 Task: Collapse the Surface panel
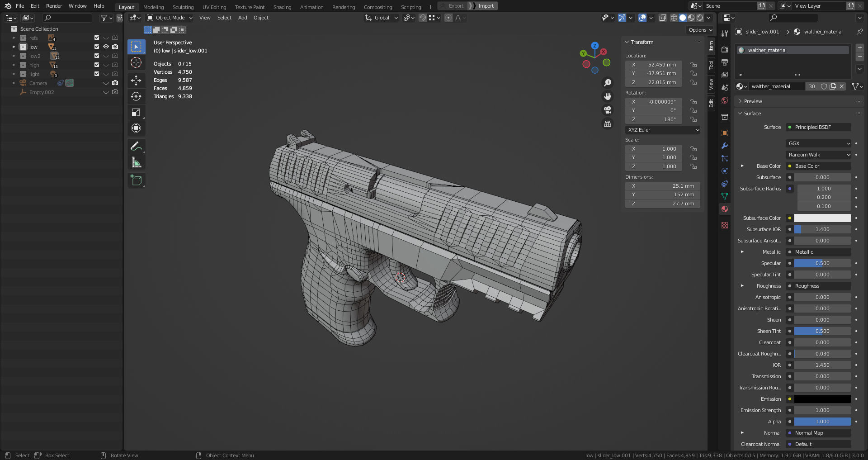point(753,114)
